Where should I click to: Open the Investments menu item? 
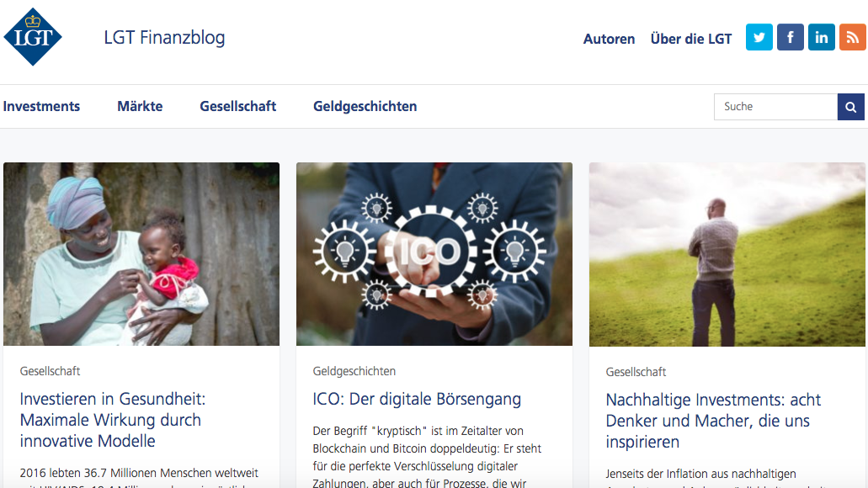[x=41, y=106]
